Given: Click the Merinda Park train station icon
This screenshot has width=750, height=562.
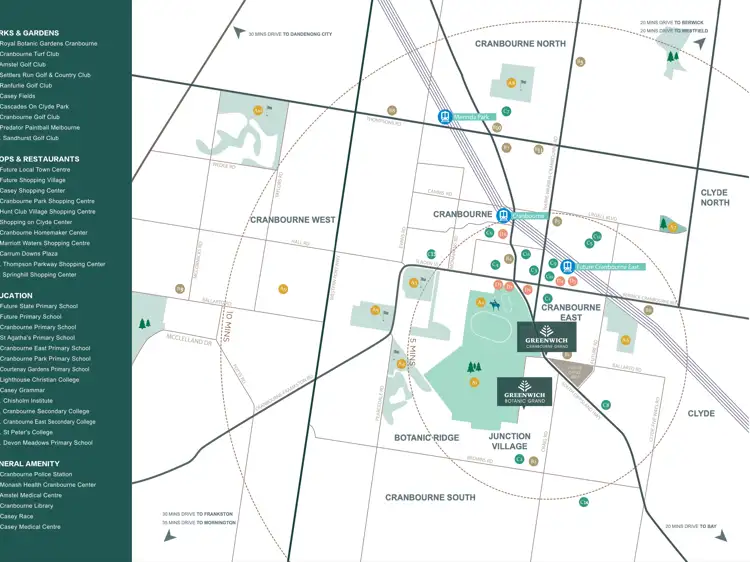Looking at the screenshot, I should click(x=445, y=117).
